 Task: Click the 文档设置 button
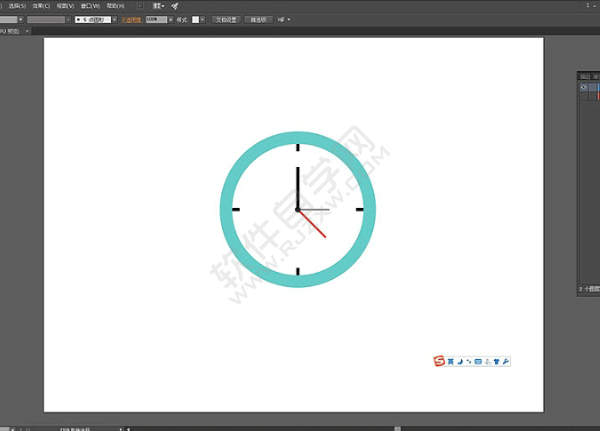pyautogui.click(x=226, y=20)
